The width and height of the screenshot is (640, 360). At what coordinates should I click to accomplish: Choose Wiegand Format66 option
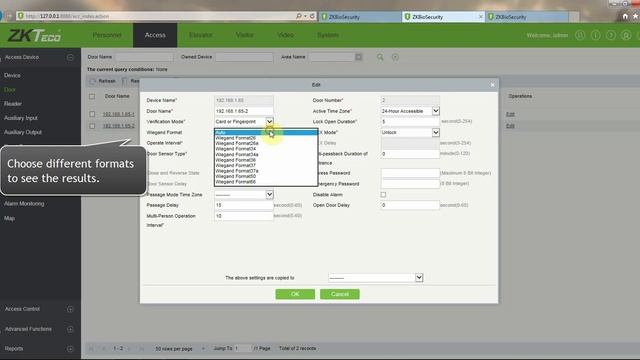266,182
